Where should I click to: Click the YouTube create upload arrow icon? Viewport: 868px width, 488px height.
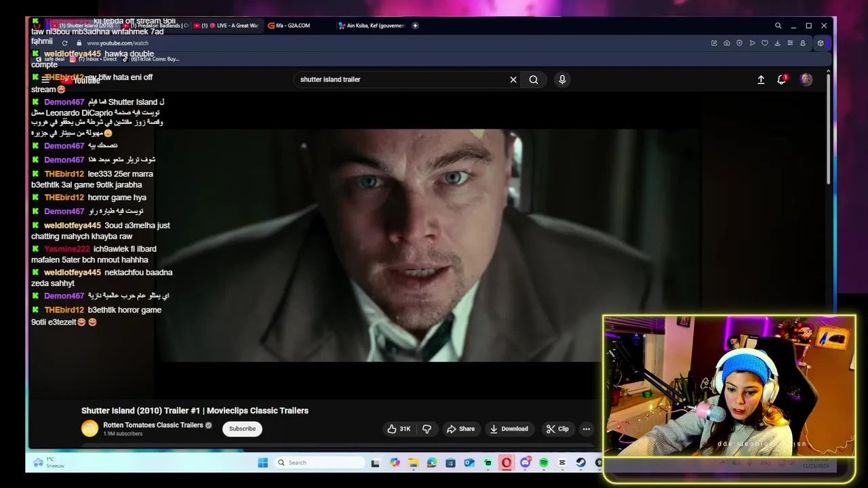point(761,79)
